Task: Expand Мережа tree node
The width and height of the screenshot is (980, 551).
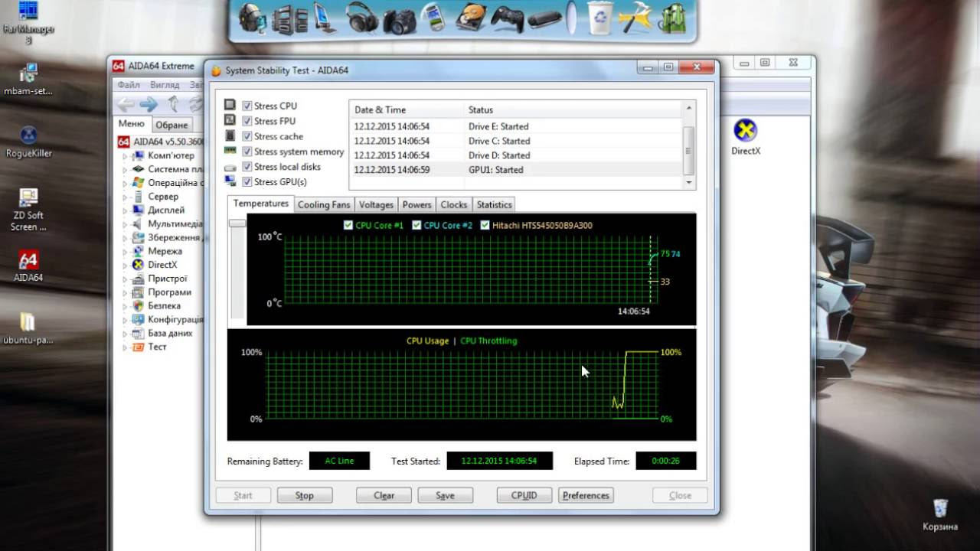Action: tap(126, 251)
